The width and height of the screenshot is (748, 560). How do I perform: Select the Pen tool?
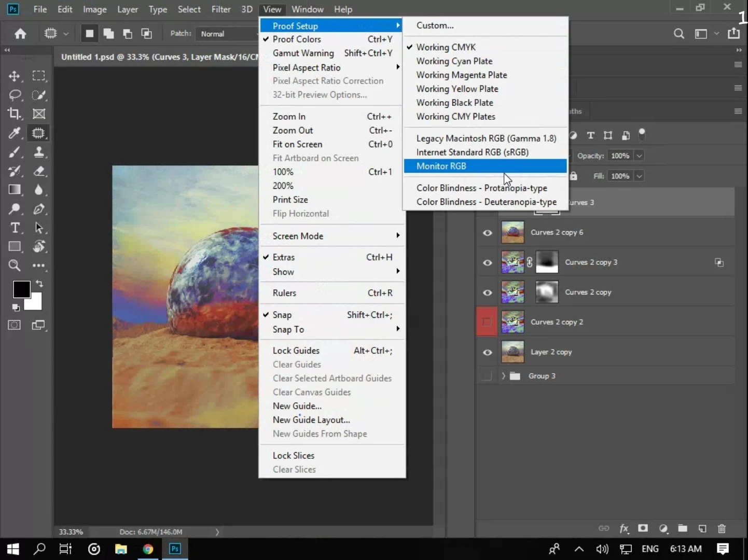38,209
